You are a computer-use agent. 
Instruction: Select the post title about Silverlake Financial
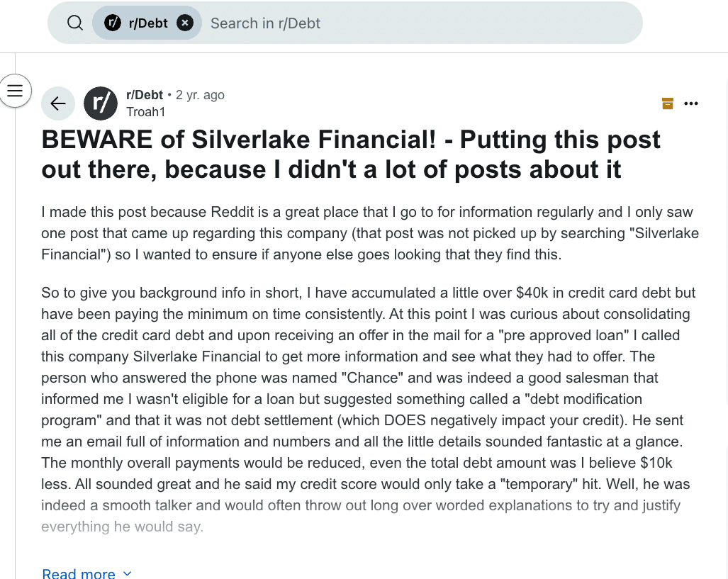pos(350,154)
